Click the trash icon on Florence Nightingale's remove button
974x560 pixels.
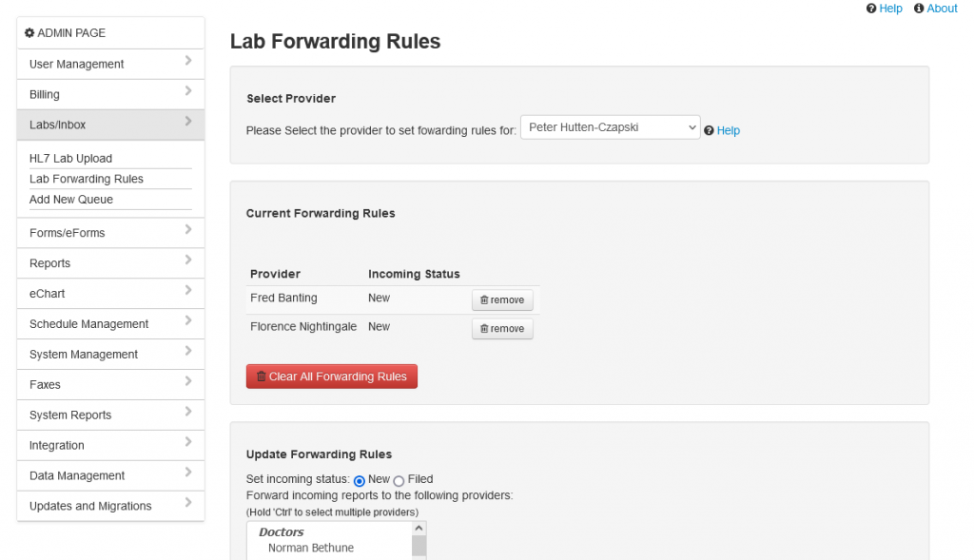pyautogui.click(x=485, y=327)
